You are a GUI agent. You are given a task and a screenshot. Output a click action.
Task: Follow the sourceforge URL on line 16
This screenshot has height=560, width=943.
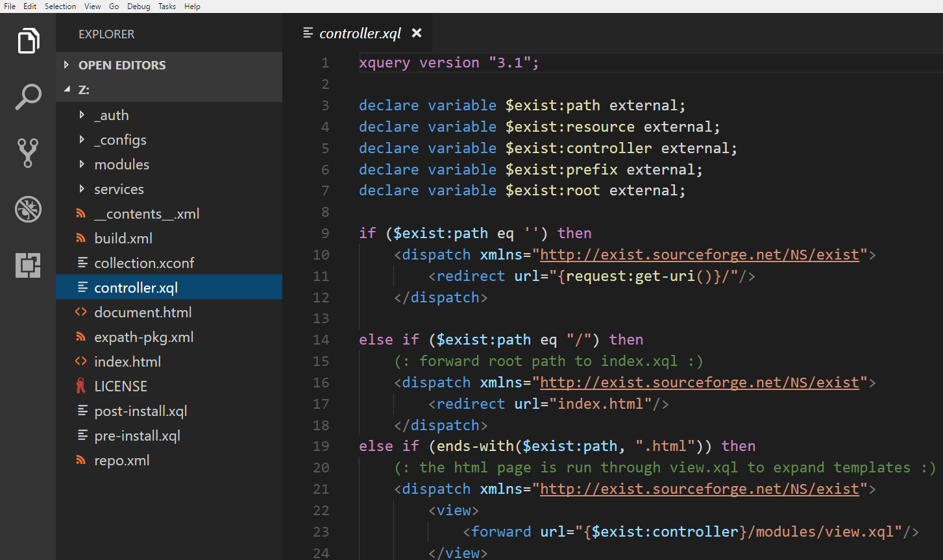[700, 382]
